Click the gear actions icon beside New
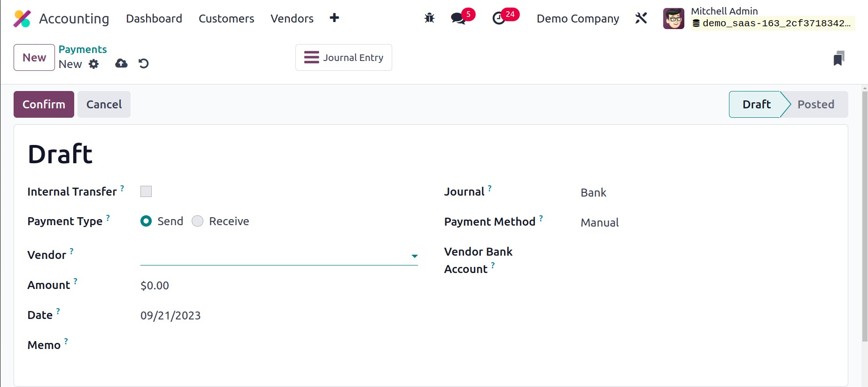The width and height of the screenshot is (868, 387). (94, 64)
